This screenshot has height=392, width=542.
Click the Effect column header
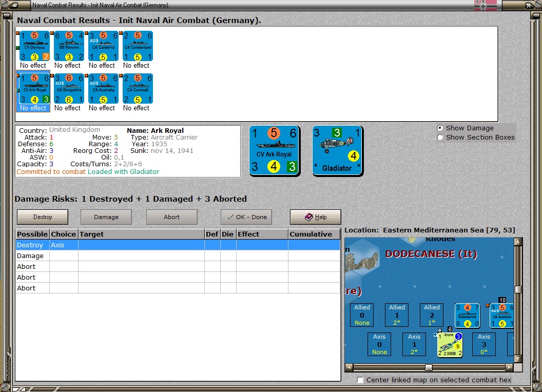coord(262,234)
